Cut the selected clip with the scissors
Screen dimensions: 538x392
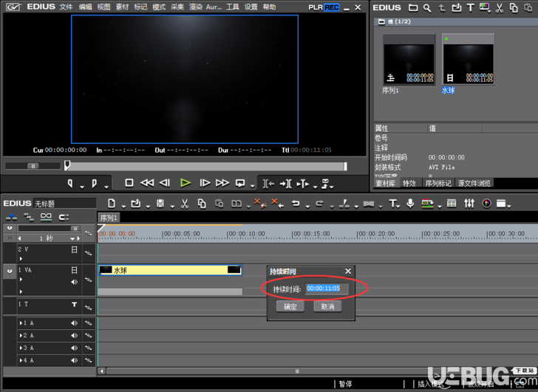coord(185,204)
